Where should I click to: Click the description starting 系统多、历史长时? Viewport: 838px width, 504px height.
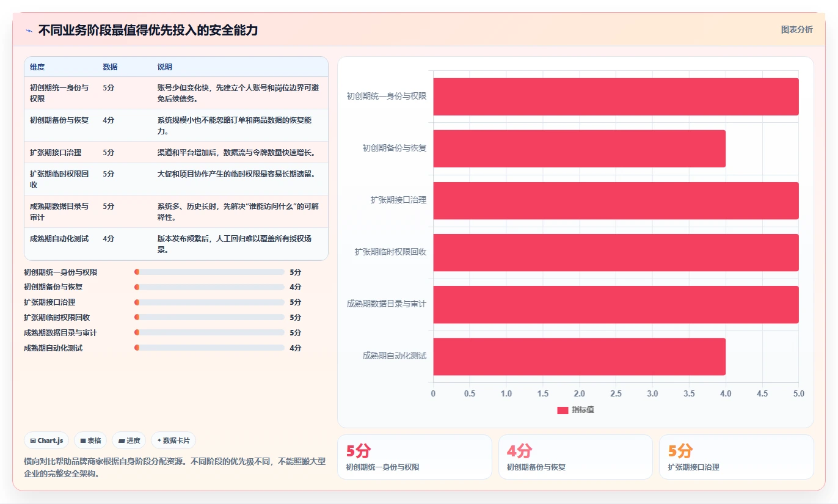pos(238,211)
